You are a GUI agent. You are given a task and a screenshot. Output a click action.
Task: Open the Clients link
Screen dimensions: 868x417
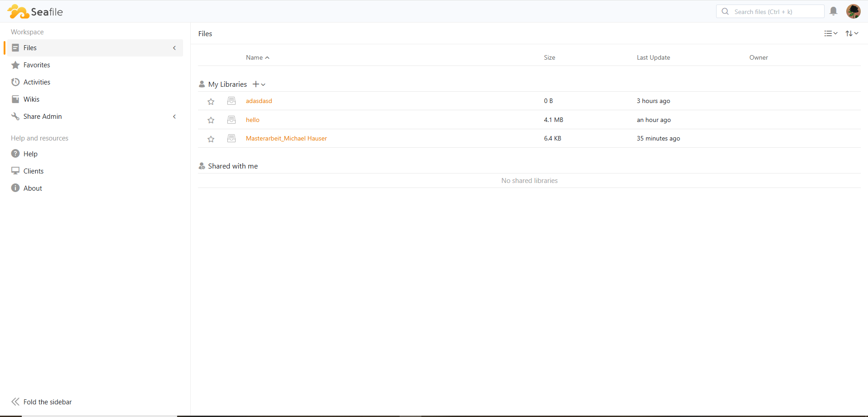click(x=95, y=171)
